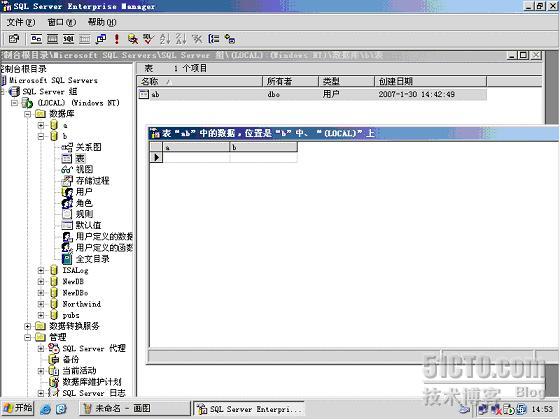Open the 帮助 menu
The image size is (560, 420).
click(x=102, y=22)
